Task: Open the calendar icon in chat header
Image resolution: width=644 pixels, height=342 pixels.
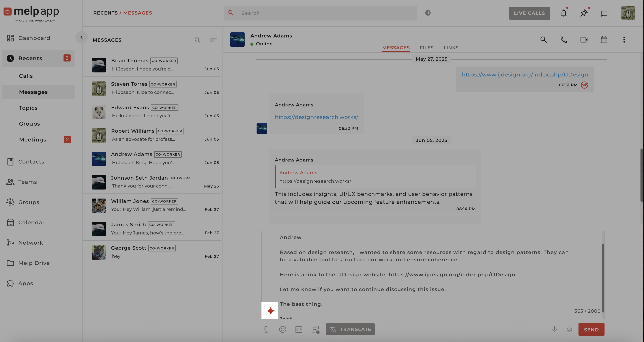Action: click(604, 40)
